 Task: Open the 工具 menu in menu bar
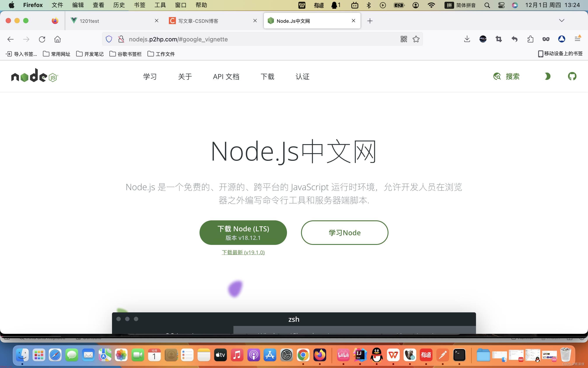(x=160, y=5)
